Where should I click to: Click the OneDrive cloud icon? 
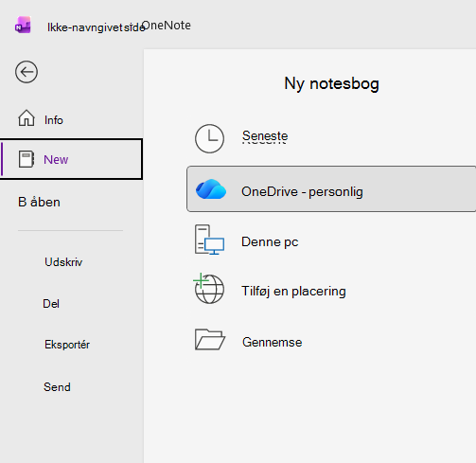click(211, 189)
